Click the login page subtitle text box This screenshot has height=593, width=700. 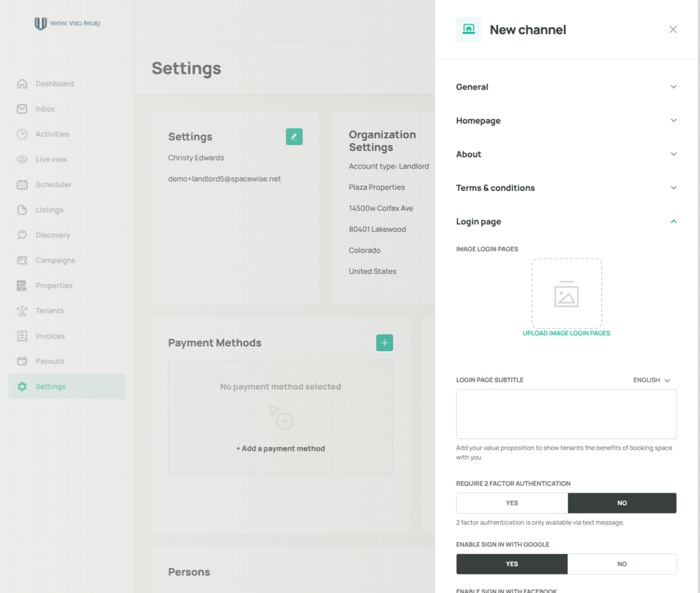tap(567, 414)
